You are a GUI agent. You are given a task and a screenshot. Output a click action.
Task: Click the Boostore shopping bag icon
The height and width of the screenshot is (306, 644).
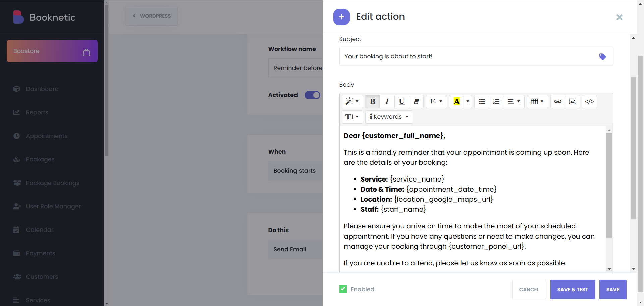coord(86,52)
